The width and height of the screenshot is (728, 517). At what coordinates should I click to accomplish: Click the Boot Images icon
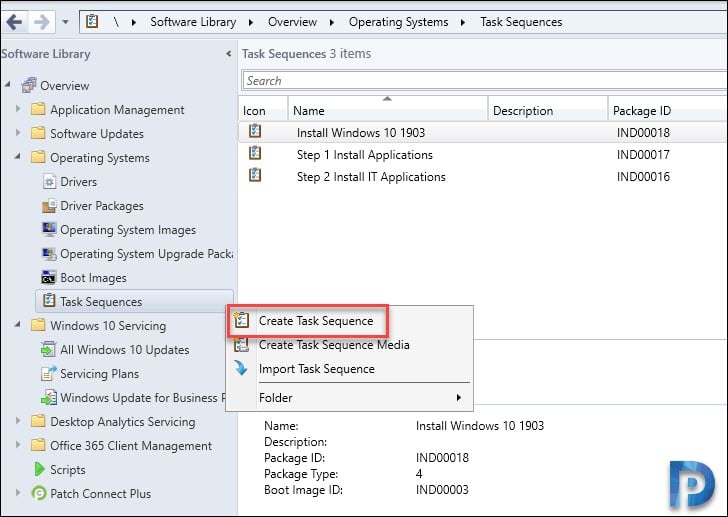(x=49, y=278)
